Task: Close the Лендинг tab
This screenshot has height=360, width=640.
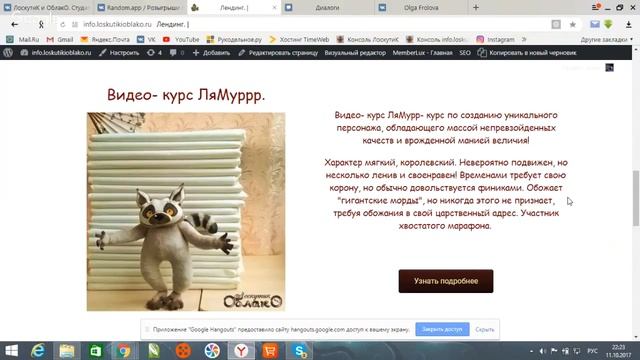Action: pos(274,7)
